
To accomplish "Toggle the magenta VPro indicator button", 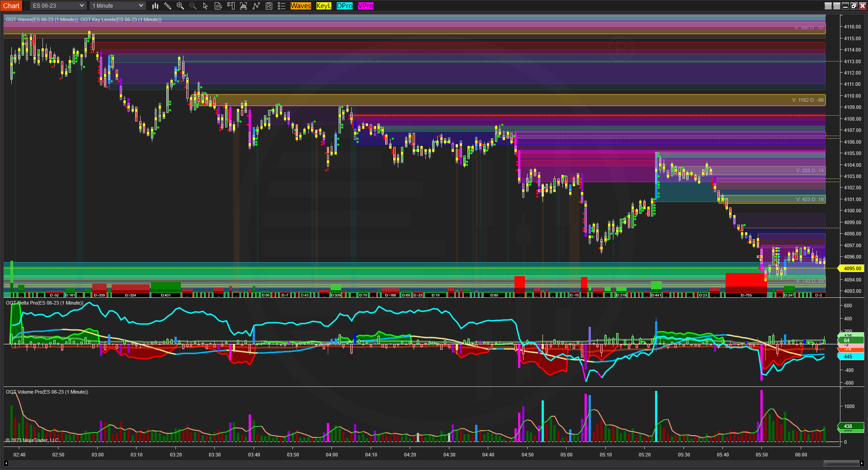I will [365, 6].
